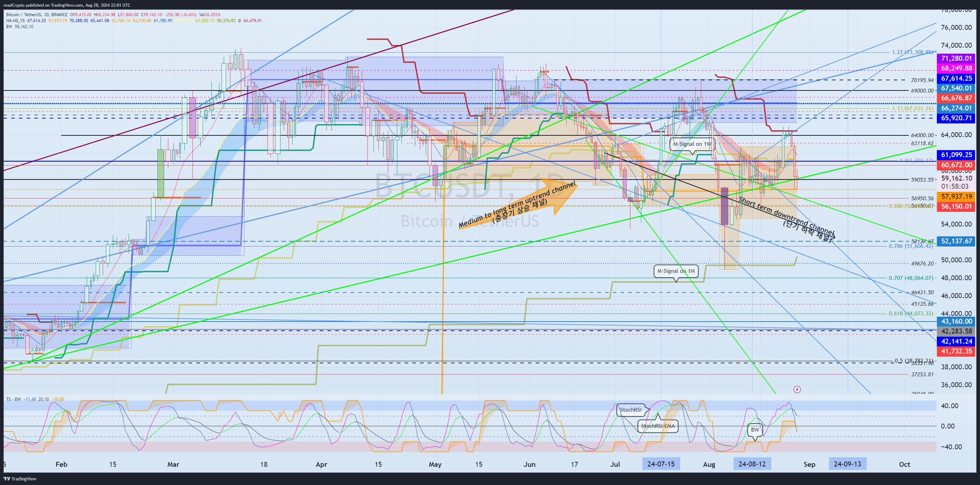Viewport: 980px width, 485px height.
Task: Select the 24-08-12 date marker
Action: tap(752, 464)
